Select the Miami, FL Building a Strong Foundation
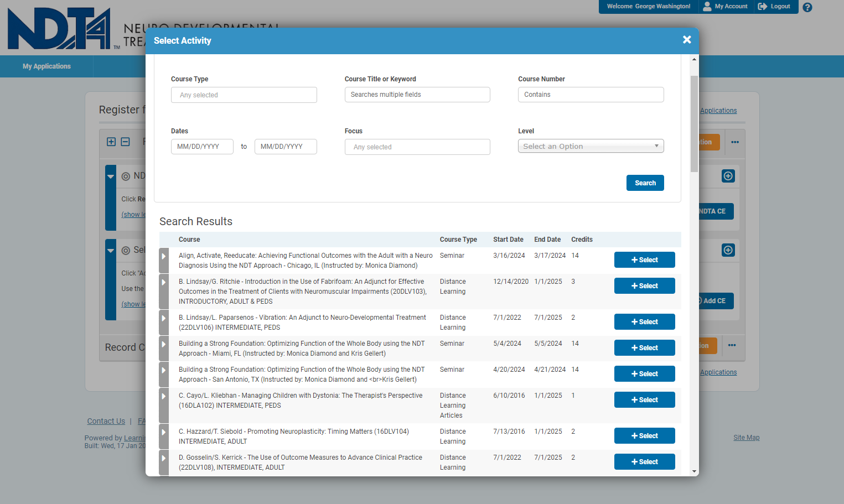The height and width of the screenshot is (504, 844). tap(644, 348)
